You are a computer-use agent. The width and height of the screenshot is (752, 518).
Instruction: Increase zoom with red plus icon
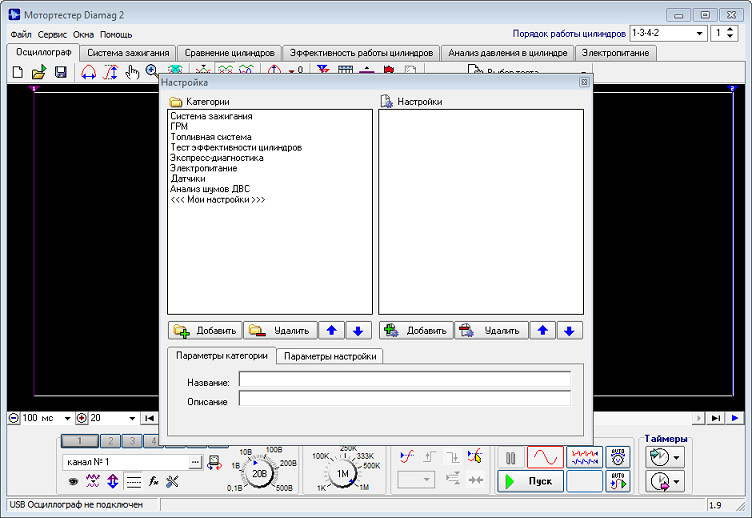[82, 418]
